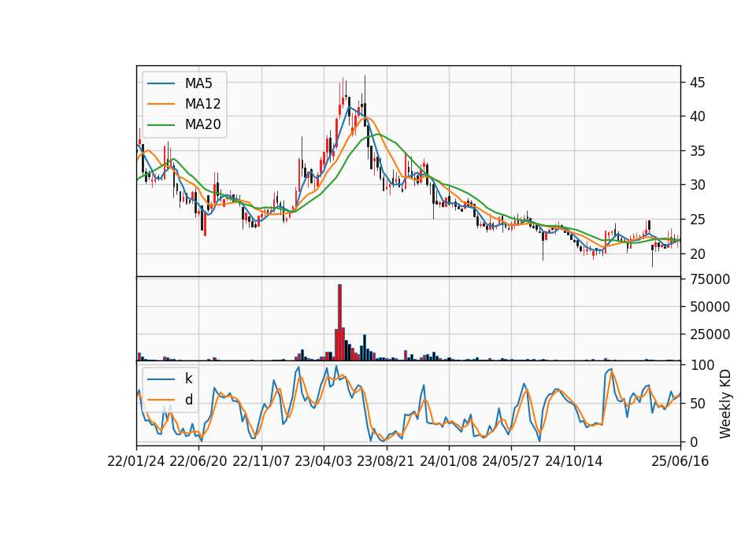
Task: Click the 24/10/14 date tick label
Action: click(574, 461)
